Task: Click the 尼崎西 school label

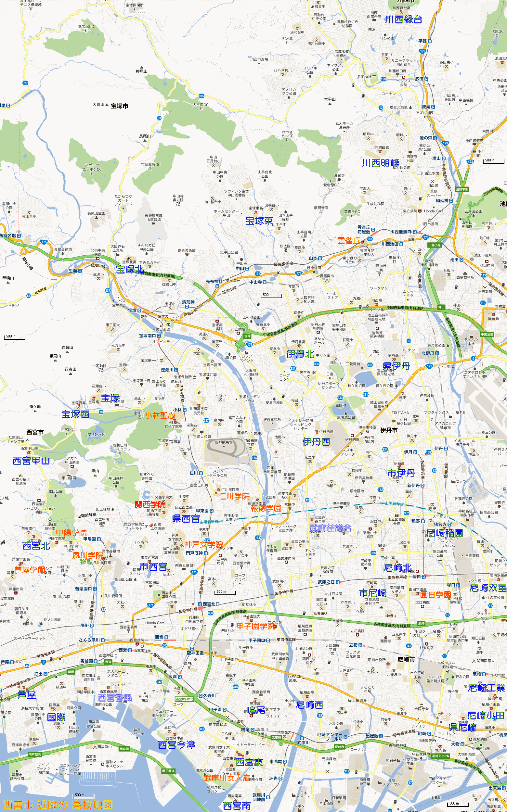Action: tap(310, 705)
